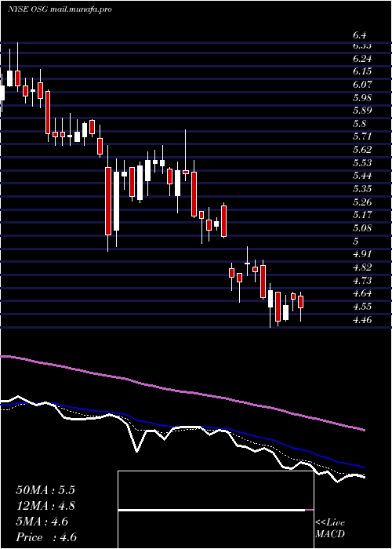
Task: Click the 4.55 price axis label
Action: (362, 307)
